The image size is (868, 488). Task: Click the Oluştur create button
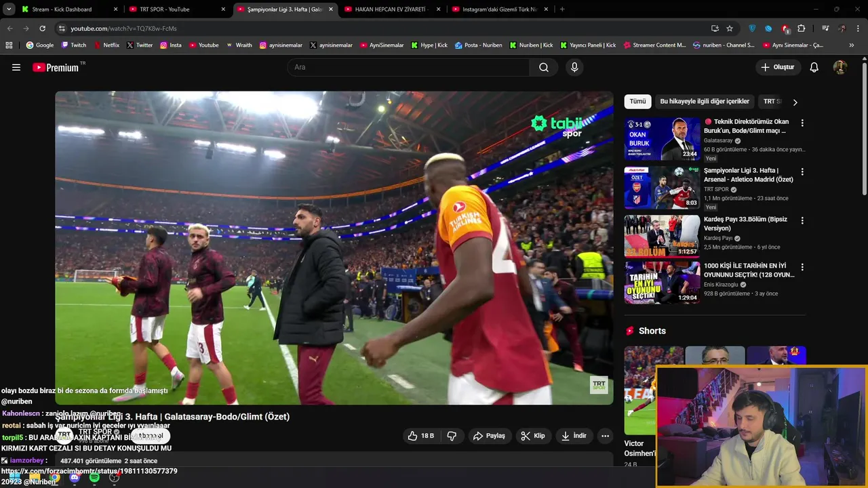pos(778,67)
